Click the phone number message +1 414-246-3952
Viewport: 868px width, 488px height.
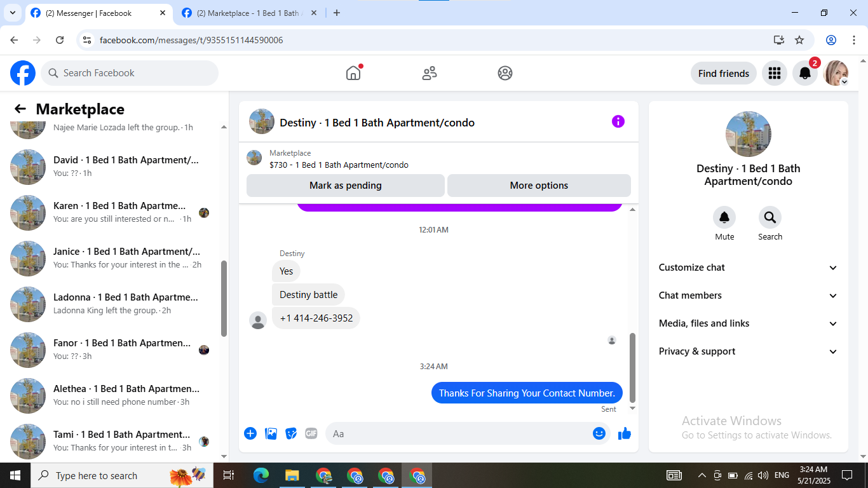coord(316,318)
